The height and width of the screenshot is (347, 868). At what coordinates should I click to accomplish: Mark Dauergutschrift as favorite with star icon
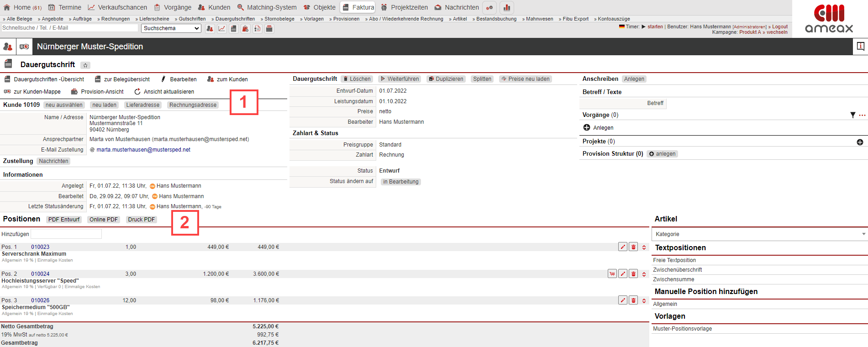85,65
